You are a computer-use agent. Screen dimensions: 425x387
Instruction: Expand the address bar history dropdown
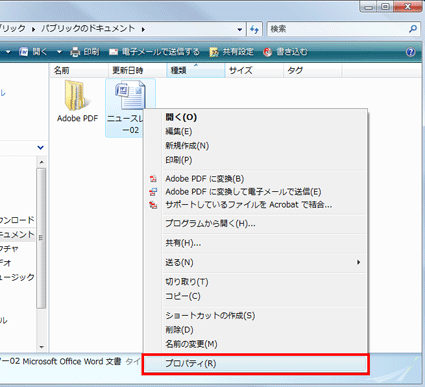pos(239,29)
